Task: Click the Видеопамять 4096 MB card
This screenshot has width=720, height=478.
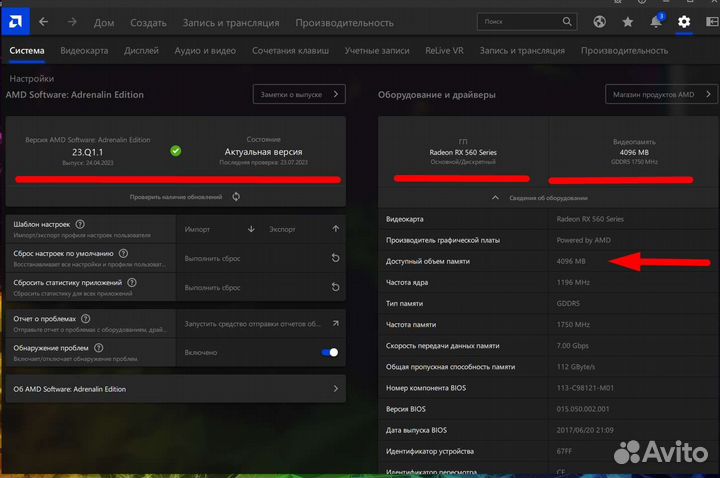Action: point(634,152)
